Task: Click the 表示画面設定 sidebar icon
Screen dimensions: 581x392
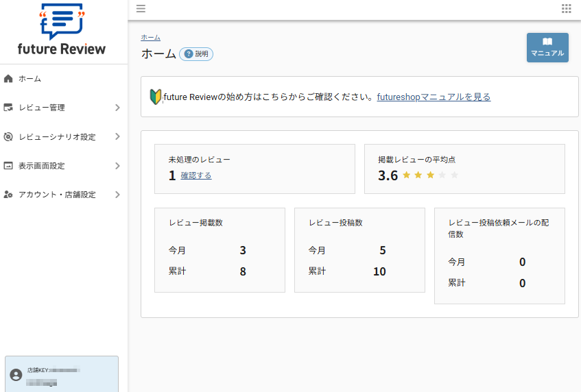Action: pyautogui.click(x=8, y=165)
